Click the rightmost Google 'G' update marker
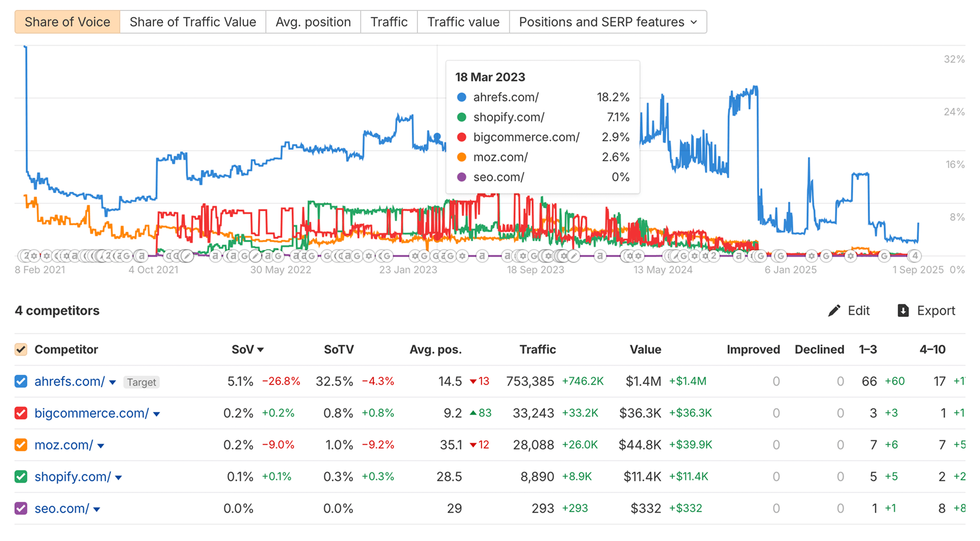980x541 pixels. 884,256
